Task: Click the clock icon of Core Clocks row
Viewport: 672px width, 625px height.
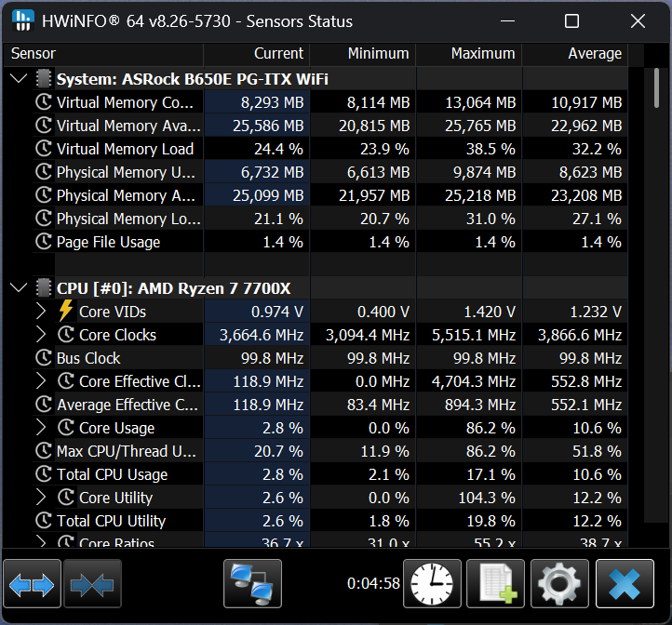Action: [66, 335]
